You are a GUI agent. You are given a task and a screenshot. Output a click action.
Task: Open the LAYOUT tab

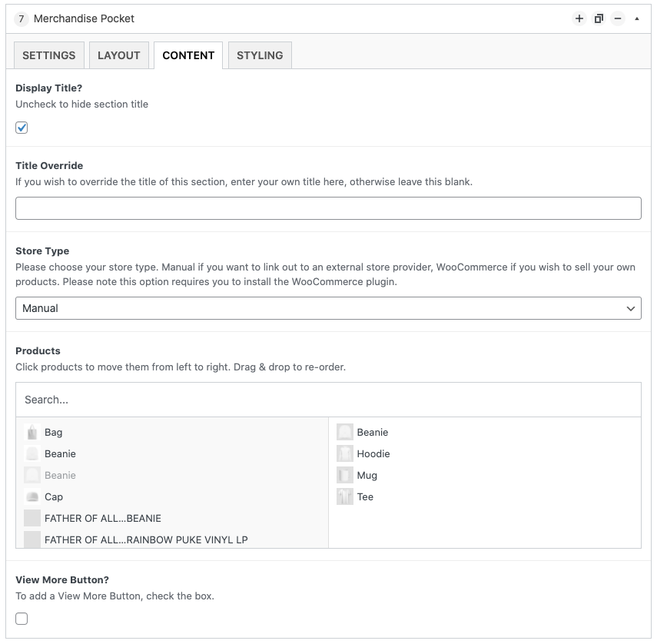coord(119,55)
